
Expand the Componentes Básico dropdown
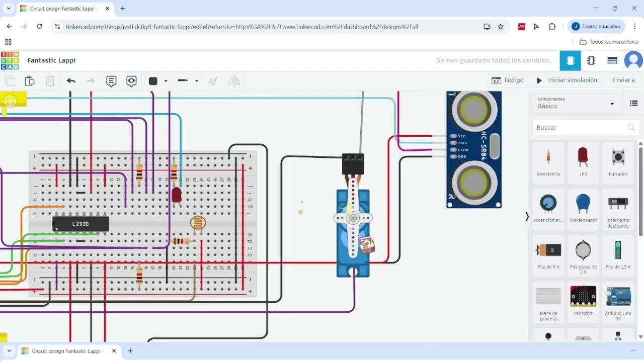point(576,103)
